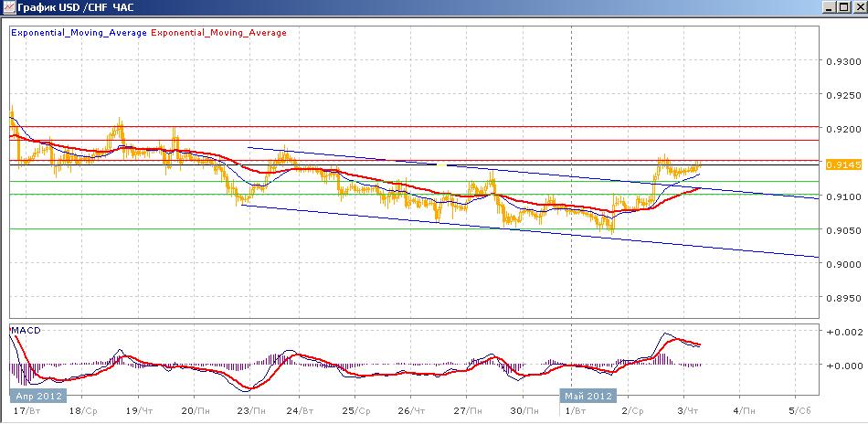The height and width of the screenshot is (424, 868).
Task: Click the 3/Чт date label
Action: click(x=688, y=411)
